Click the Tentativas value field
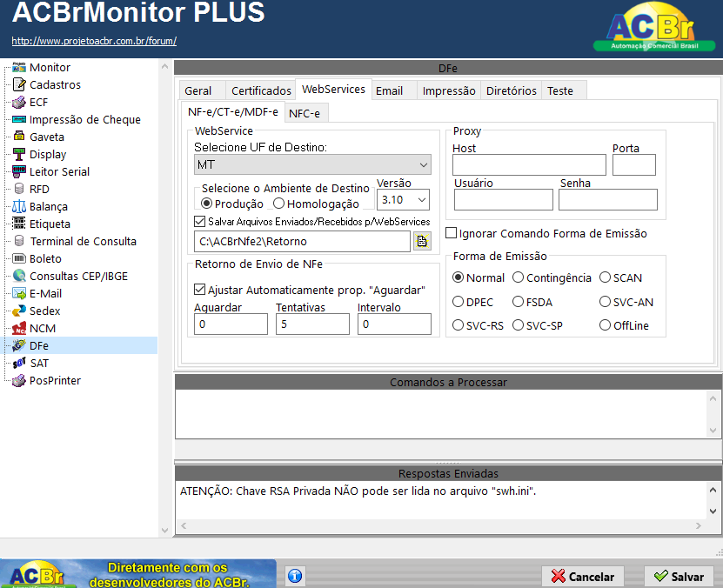 (x=312, y=324)
